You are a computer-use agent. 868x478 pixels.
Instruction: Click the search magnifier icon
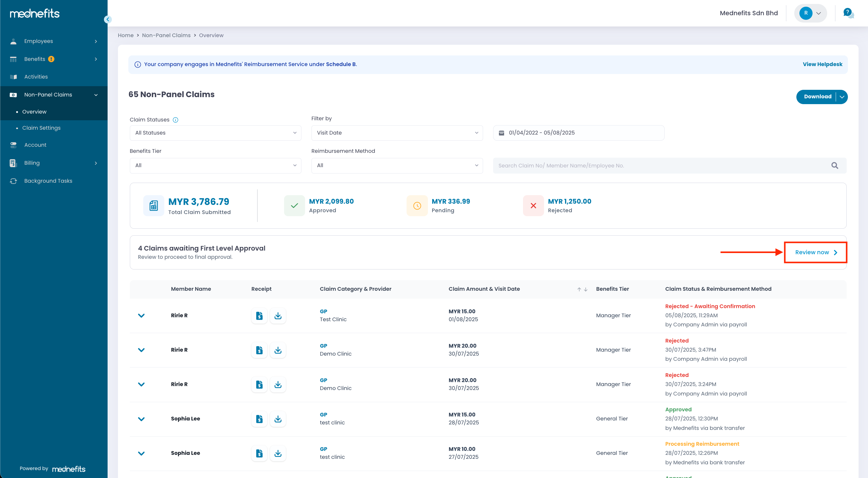(x=835, y=166)
